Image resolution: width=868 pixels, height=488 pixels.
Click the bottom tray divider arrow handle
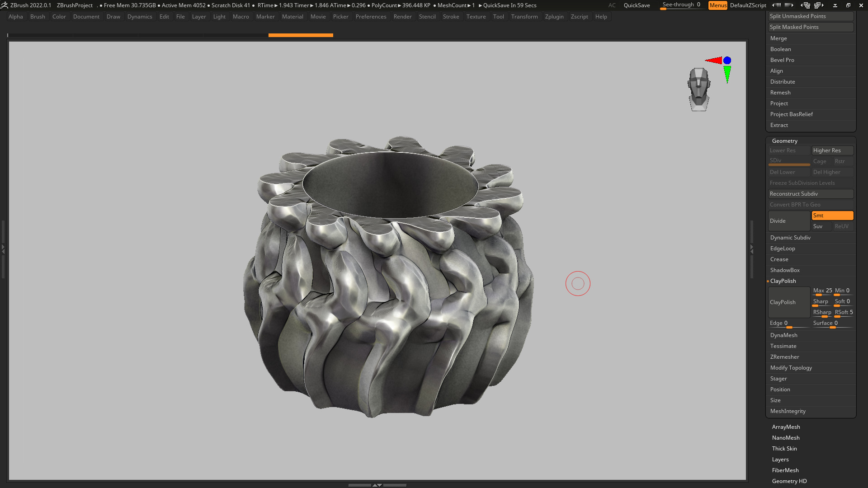coord(377,485)
